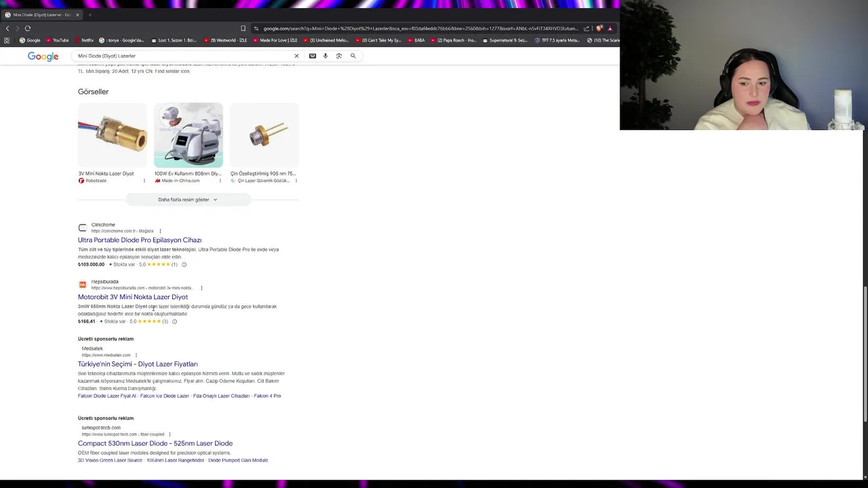Click the Brave shields icon
The width and height of the screenshot is (868, 488).
pyautogui.click(x=599, y=28)
